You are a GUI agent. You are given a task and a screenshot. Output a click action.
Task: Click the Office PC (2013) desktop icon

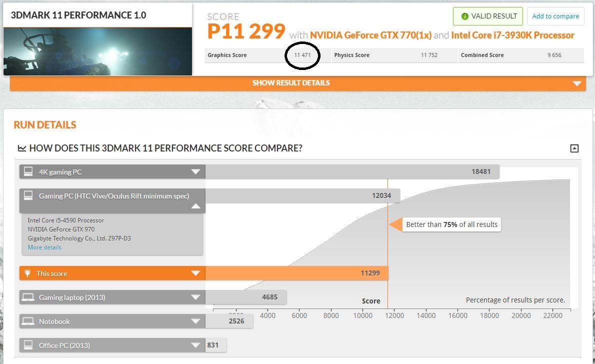tap(28, 344)
